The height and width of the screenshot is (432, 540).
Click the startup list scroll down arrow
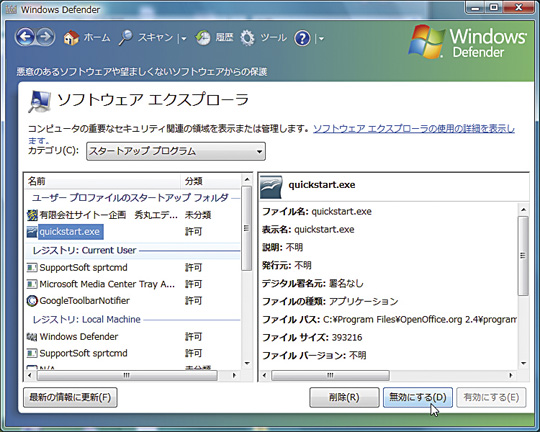(247, 363)
